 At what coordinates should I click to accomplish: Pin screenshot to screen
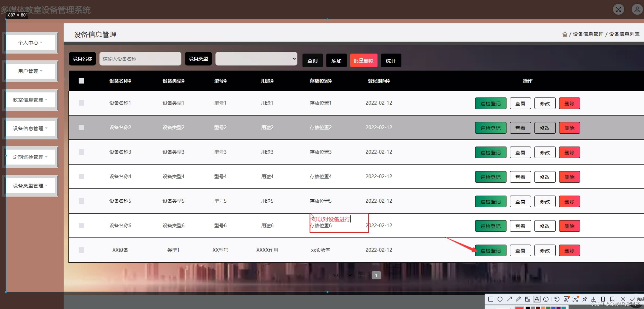[585, 299]
